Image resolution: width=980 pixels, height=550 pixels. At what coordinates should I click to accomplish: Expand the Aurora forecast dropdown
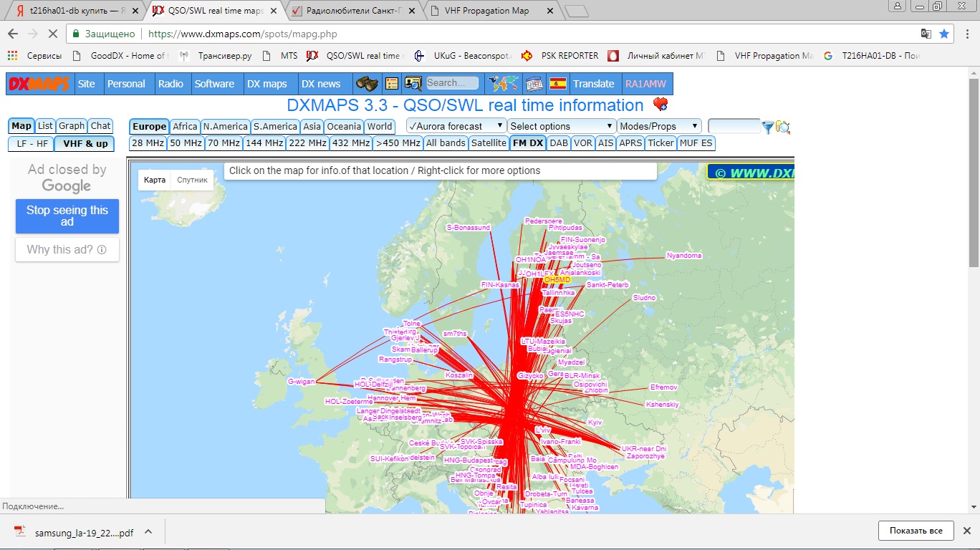pos(456,126)
